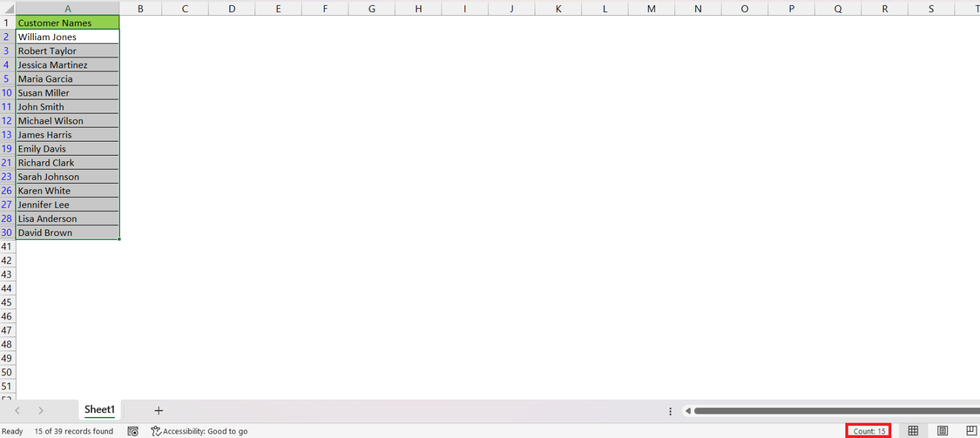
Task: Open Accessibility: Good to go checker
Action: [x=199, y=432]
